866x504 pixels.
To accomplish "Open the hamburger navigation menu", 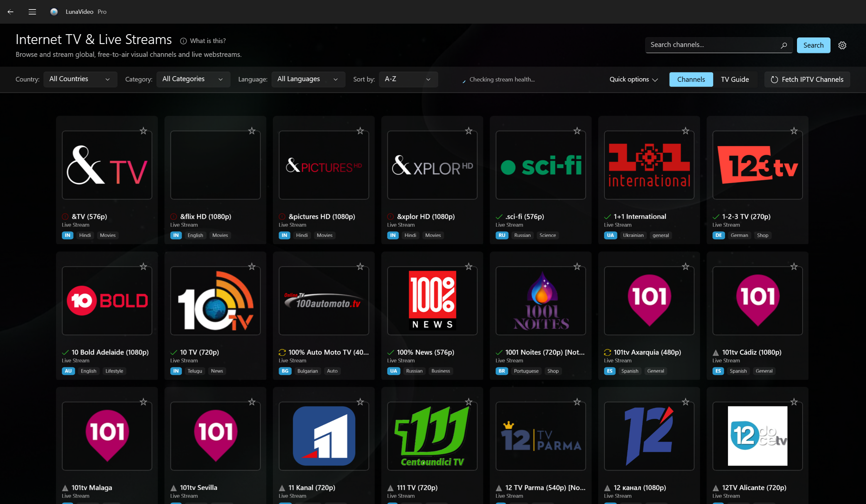I will tap(32, 12).
